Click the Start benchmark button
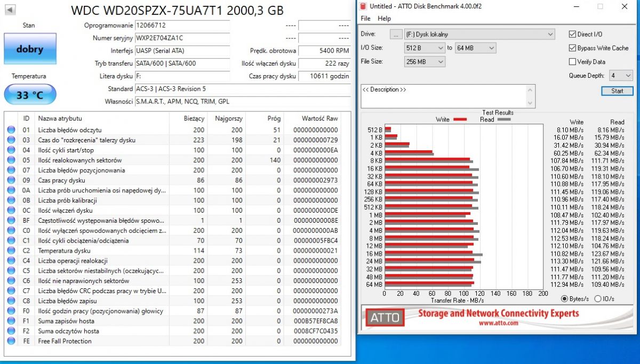The width and height of the screenshot is (640, 364). point(617,91)
